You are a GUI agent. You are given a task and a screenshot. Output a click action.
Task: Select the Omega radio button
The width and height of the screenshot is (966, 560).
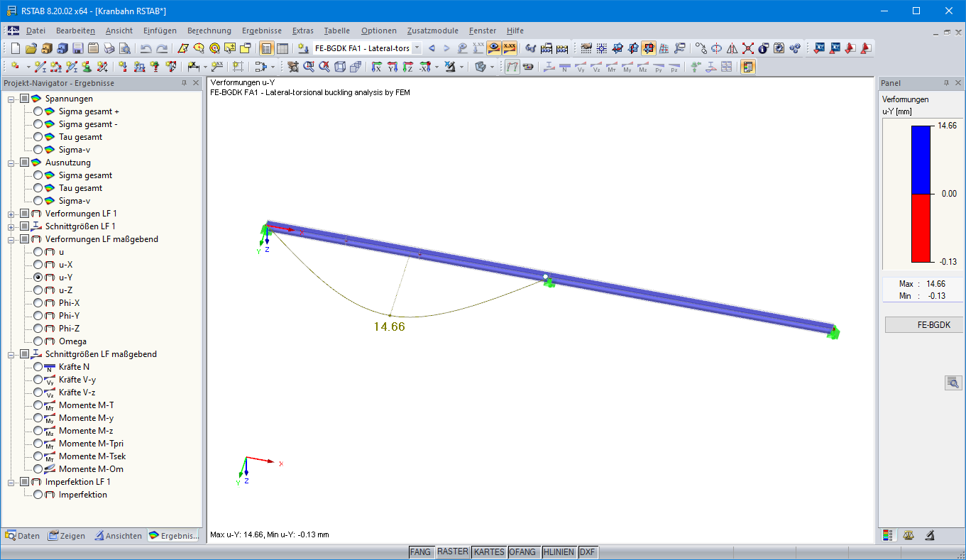[x=38, y=341]
